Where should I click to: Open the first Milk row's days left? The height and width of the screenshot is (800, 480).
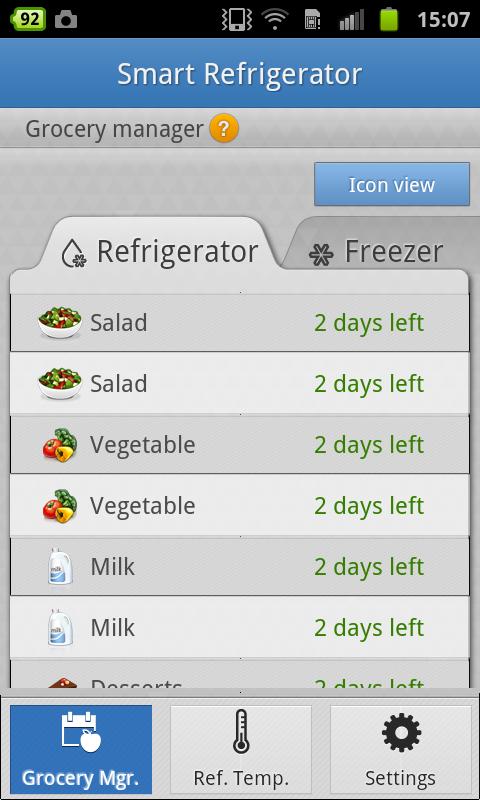[x=369, y=567]
